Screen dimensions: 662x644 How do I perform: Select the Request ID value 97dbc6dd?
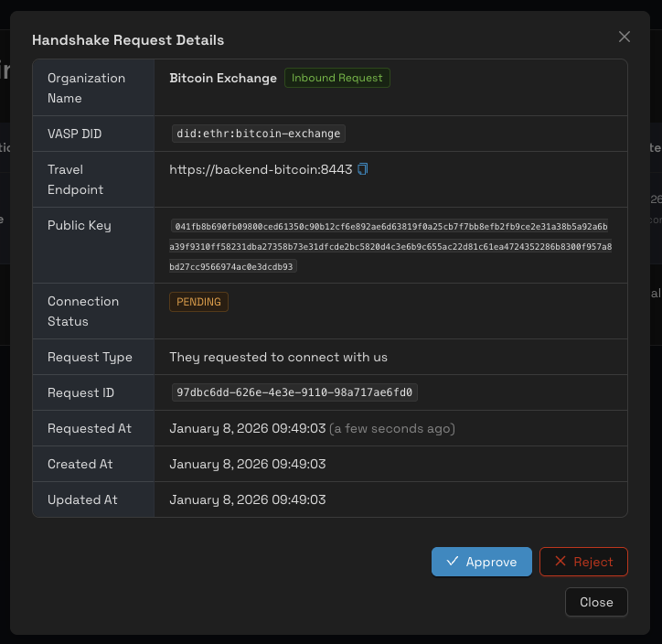[x=294, y=392]
